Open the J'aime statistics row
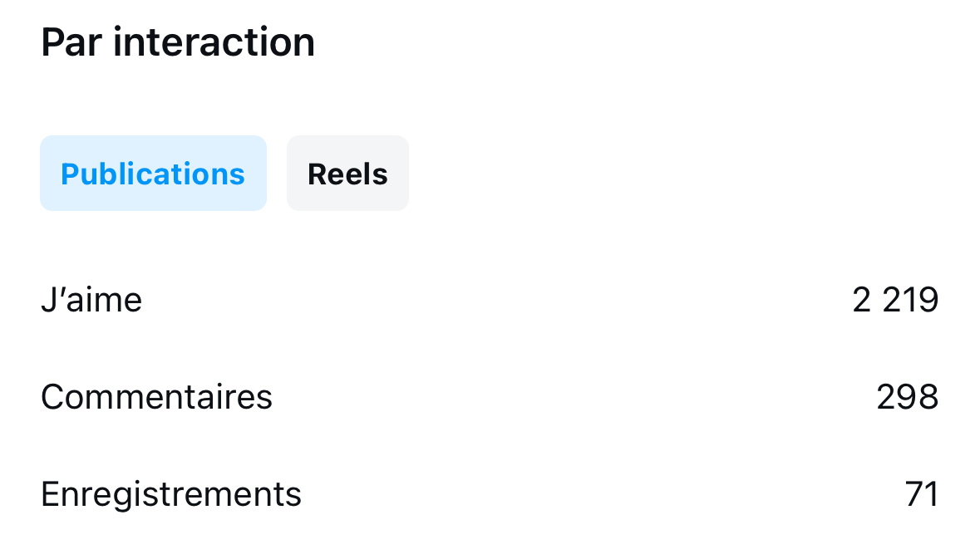Image resolution: width=980 pixels, height=554 pixels. pos(489,300)
